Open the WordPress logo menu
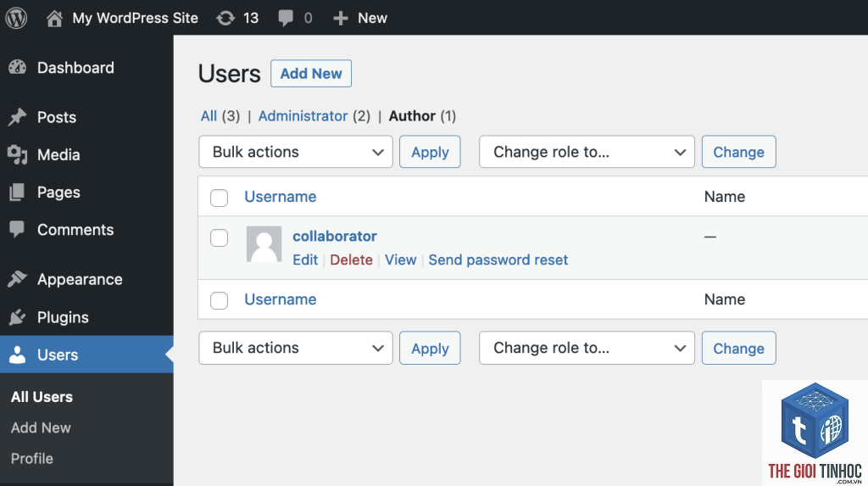The image size is (868, 486). coord(16,18)
